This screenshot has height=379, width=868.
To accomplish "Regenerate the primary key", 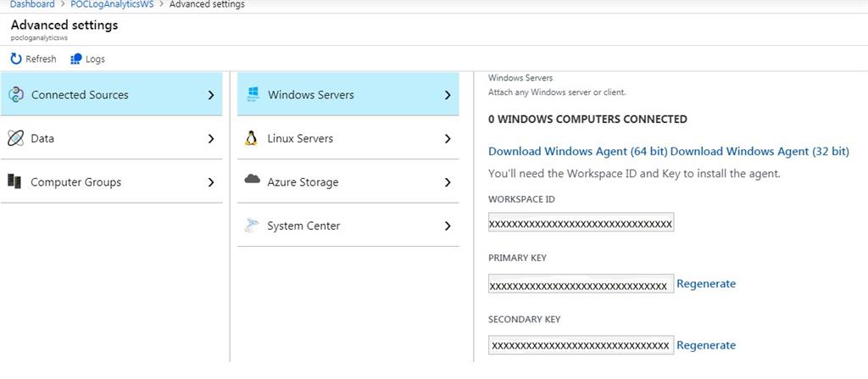I will pos(706,284).
